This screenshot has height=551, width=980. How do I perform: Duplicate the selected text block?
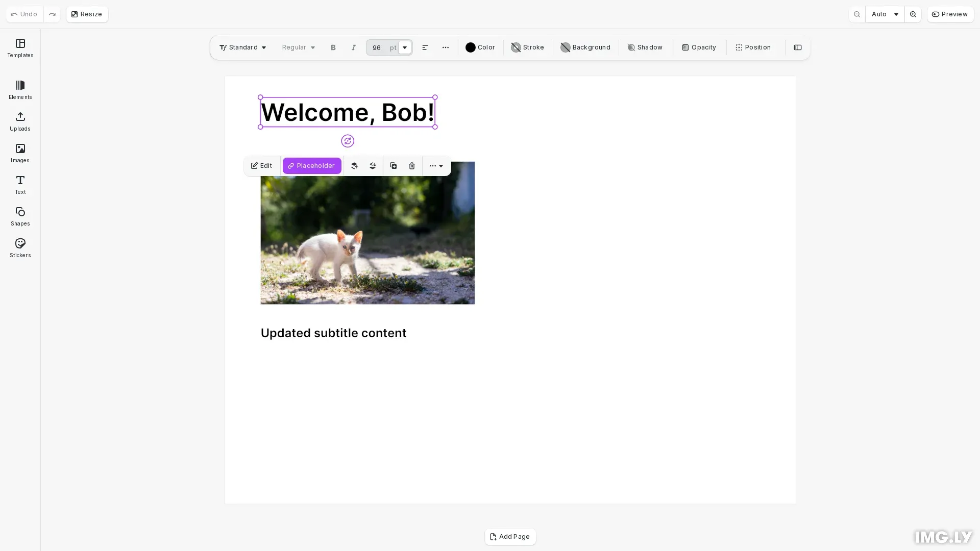(393, 166)
